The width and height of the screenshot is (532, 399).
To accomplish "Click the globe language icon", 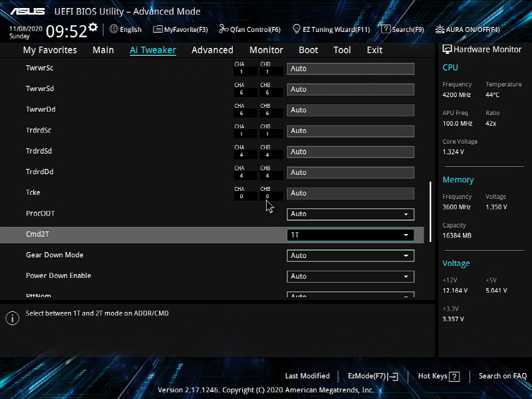I will (x=114, y=29).
